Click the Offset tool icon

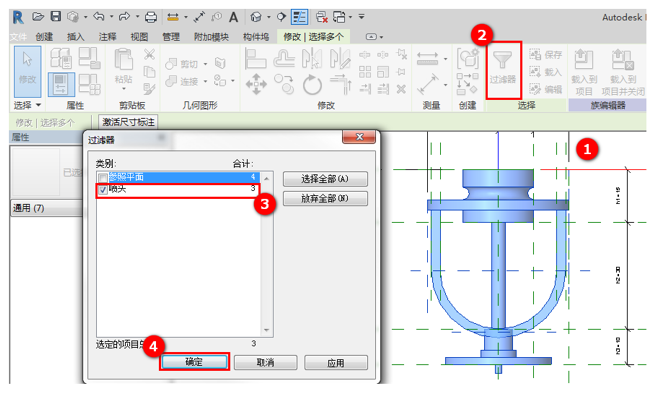tap(284, 58)
